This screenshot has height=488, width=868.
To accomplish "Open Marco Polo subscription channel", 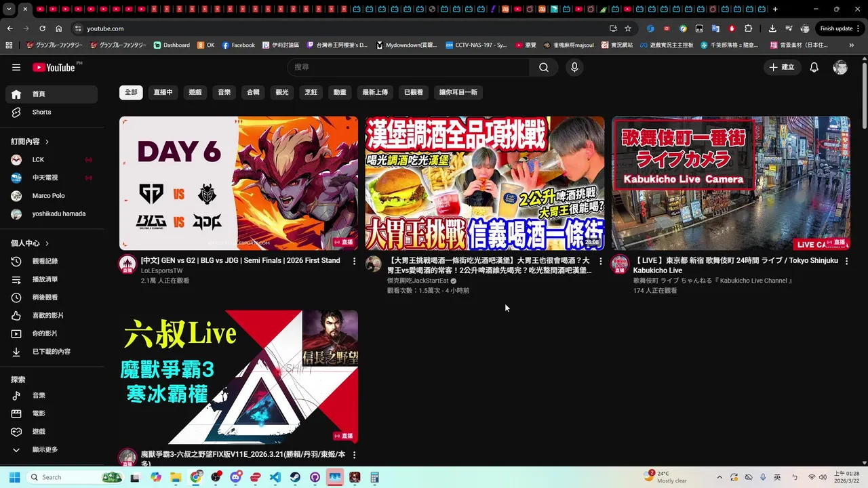I will pyautogui.click(x=52, y=196).
